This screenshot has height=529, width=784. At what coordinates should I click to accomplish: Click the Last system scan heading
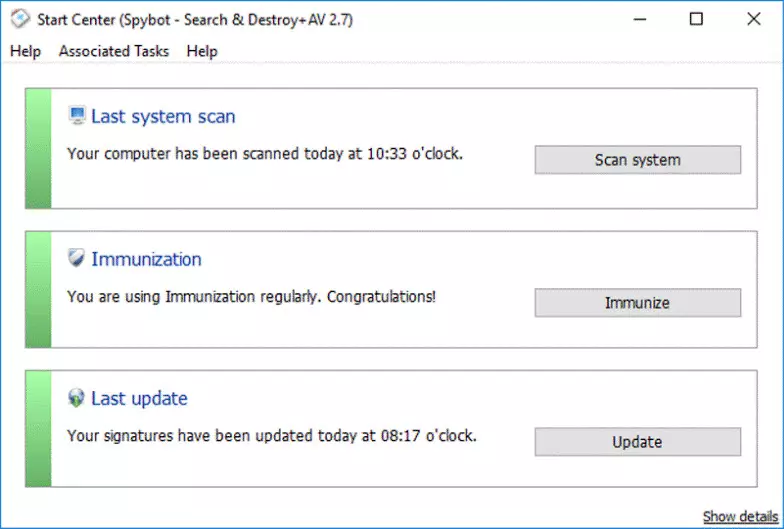coord(163,116)
